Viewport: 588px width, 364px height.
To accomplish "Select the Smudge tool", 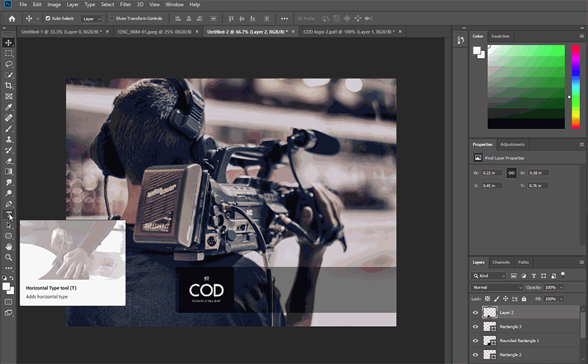I will point(8,182).
